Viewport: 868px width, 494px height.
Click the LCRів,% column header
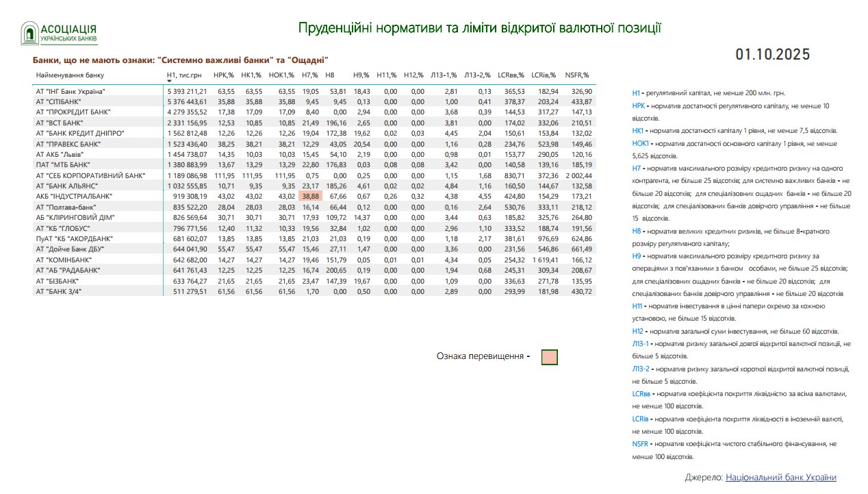[544, 75]
